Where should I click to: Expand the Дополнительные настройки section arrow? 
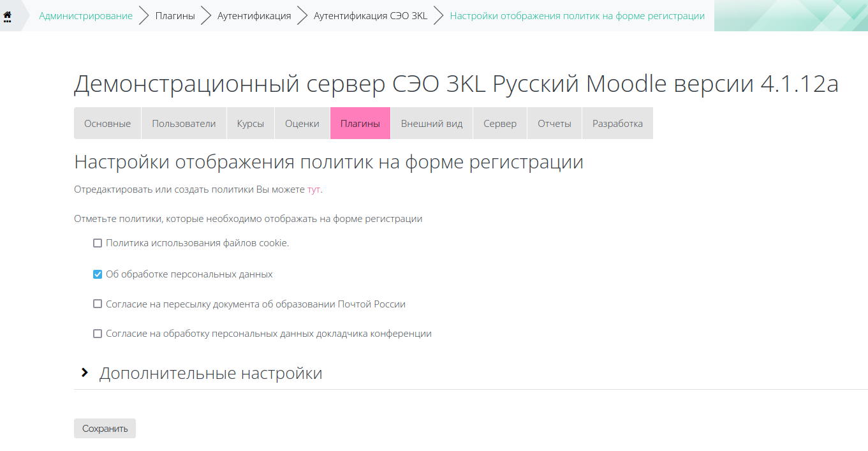(84, 373)
